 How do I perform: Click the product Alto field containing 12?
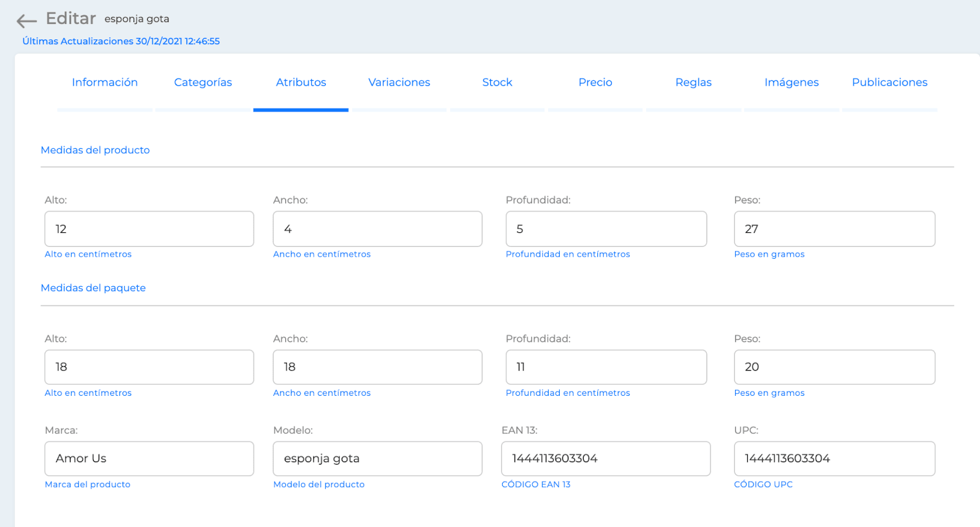(x=149, y=229)
